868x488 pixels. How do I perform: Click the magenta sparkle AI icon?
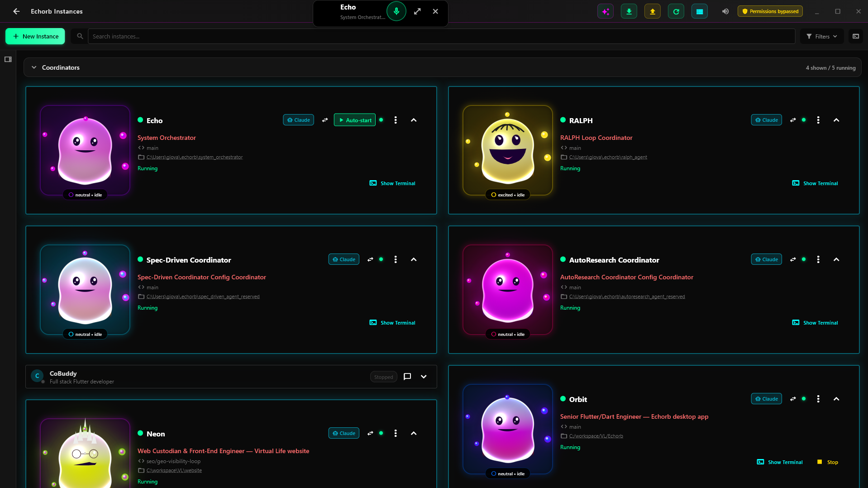pos(606,11)
